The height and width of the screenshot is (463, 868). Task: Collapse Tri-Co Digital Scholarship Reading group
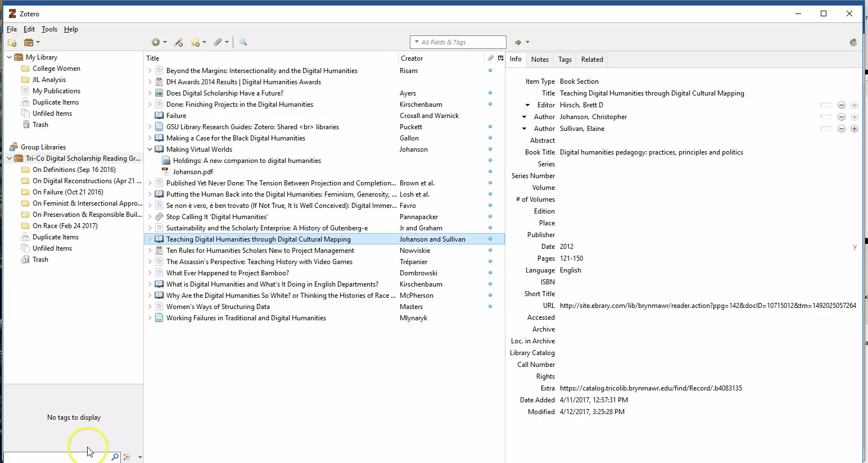click(9, 158)
